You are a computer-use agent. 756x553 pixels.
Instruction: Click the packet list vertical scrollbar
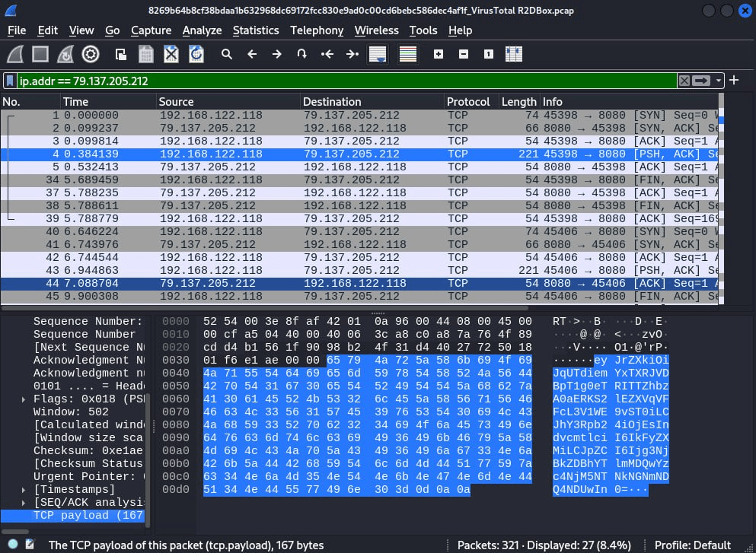721,199
